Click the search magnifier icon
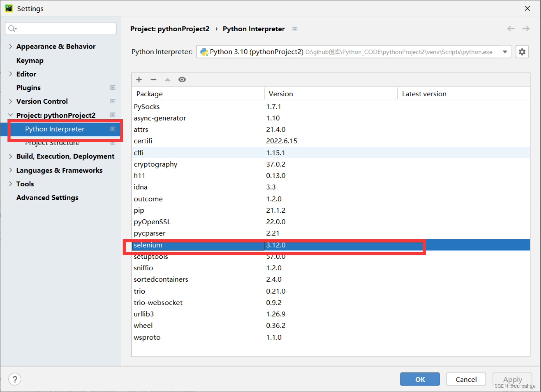 point(12,28)
